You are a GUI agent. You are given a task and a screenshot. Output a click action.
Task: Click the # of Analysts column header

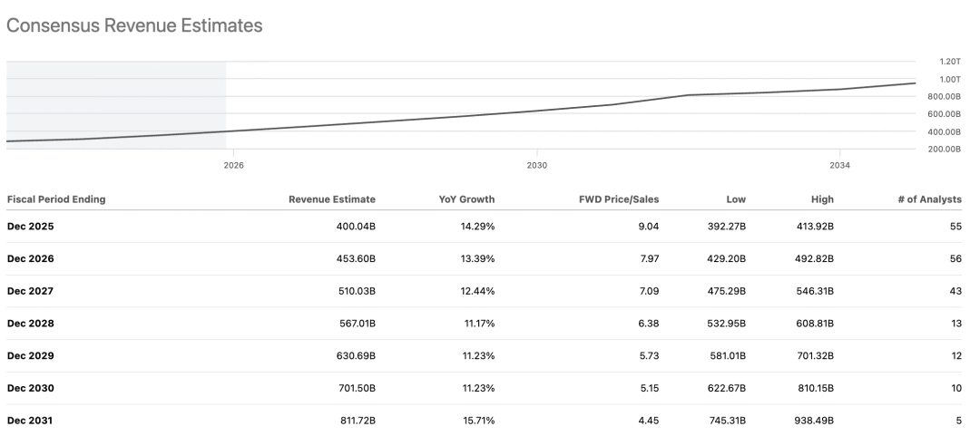[x=928, y=199]
